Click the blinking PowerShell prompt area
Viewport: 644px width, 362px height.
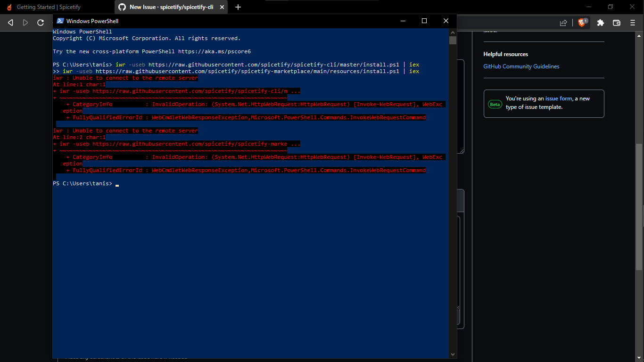[x=116, y=183]
